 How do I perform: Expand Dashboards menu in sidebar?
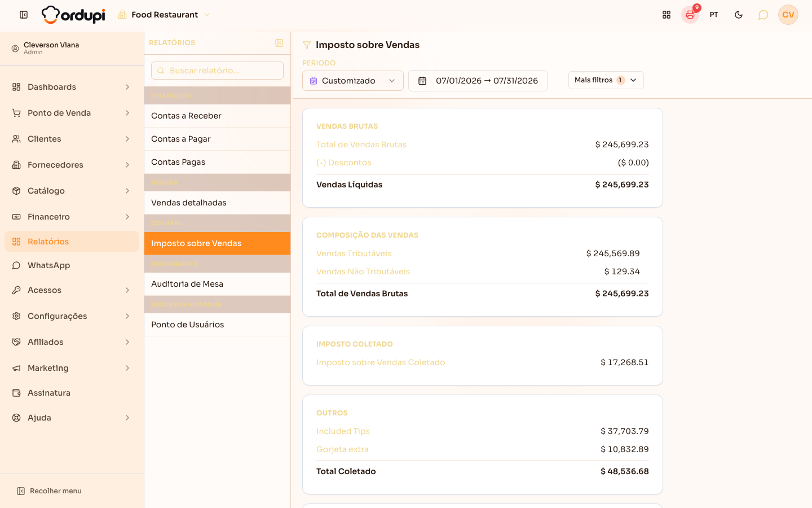(72, 87)
